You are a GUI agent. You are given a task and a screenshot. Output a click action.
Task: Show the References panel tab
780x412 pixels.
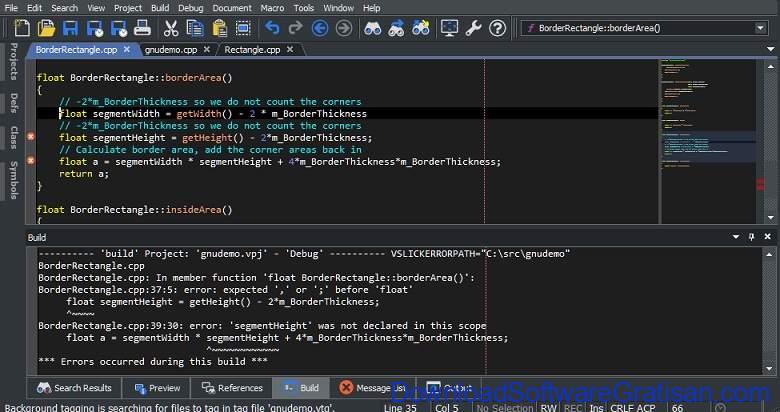tap(232, 388)
